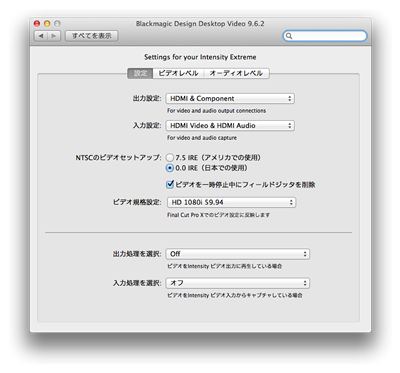Click the NTSCのビデオセットアップ label
Viewport: 400px width, 373px height.
pos(118,157)
